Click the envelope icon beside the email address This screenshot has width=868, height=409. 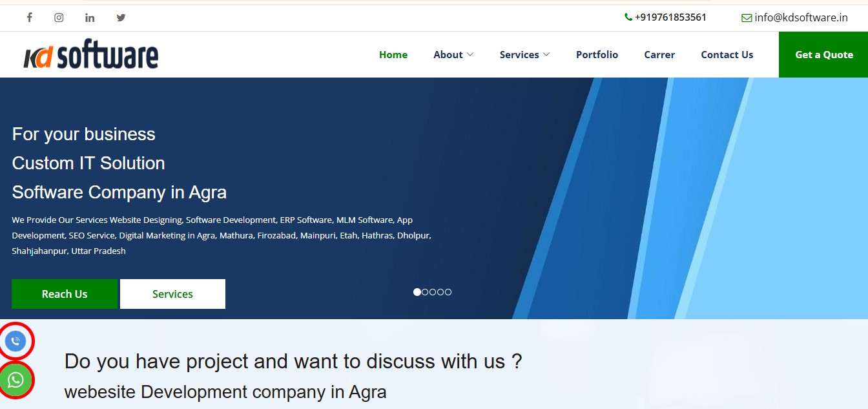point(747,18)
